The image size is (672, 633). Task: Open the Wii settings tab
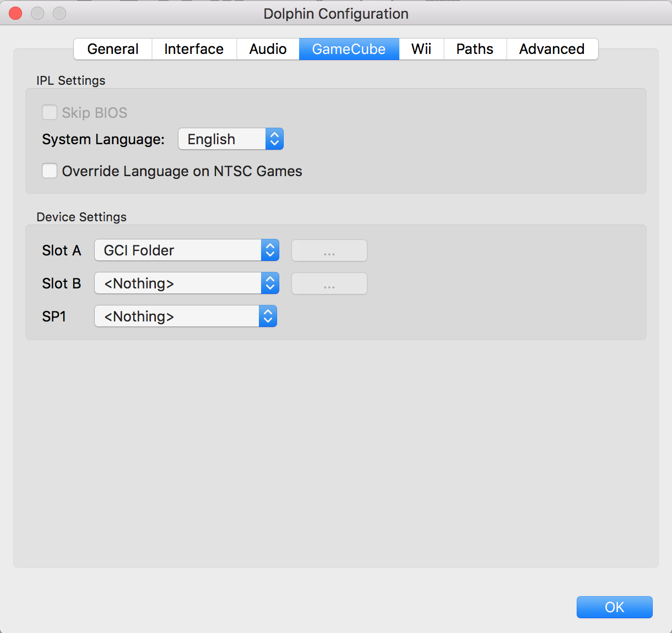421,49
